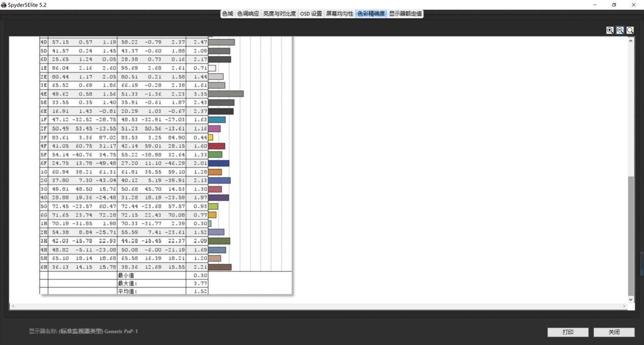Click the gray color bar for patch 4E

tap(226, 93)
